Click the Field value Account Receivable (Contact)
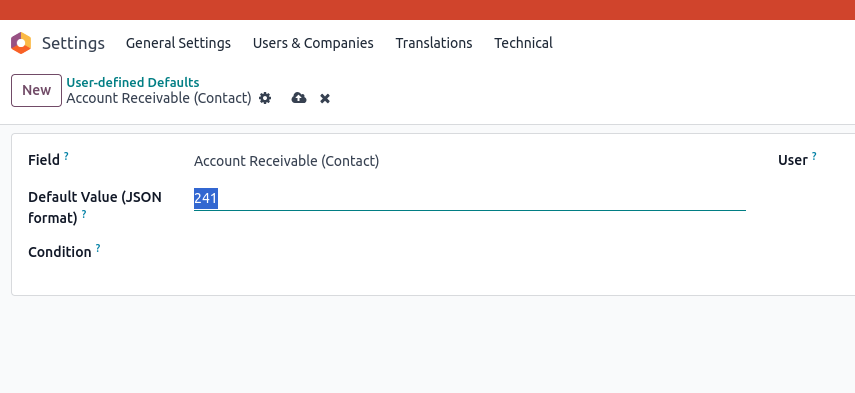Screen dimensions: 855x393 pos(286,161)
